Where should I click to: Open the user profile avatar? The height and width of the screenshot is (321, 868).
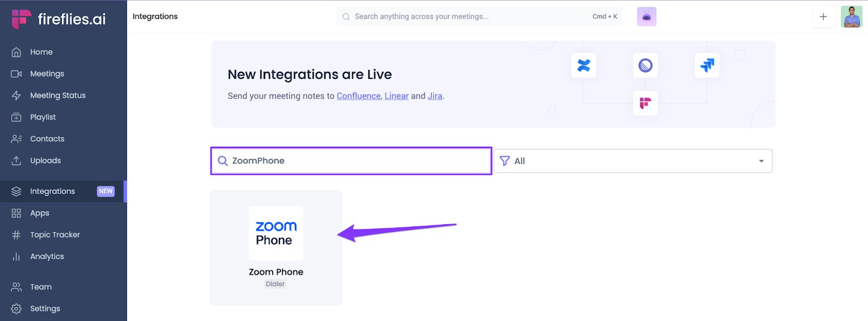coord(851,17)
